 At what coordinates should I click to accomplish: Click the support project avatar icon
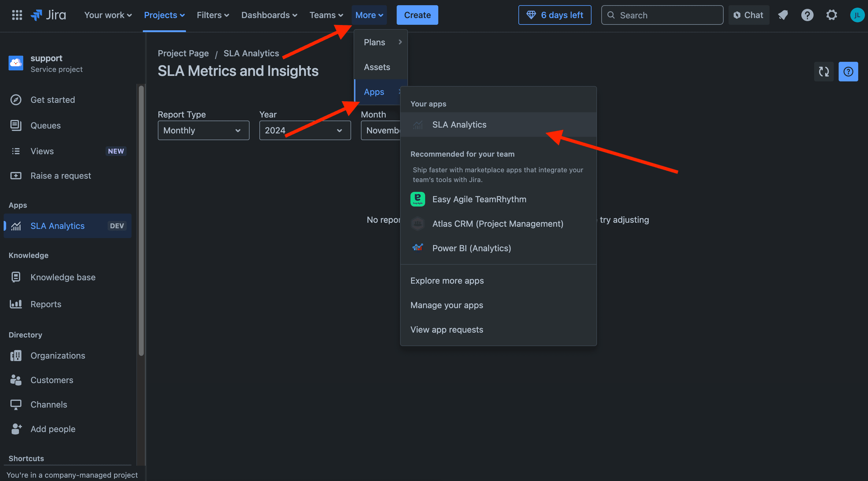[x=16, y=63]
